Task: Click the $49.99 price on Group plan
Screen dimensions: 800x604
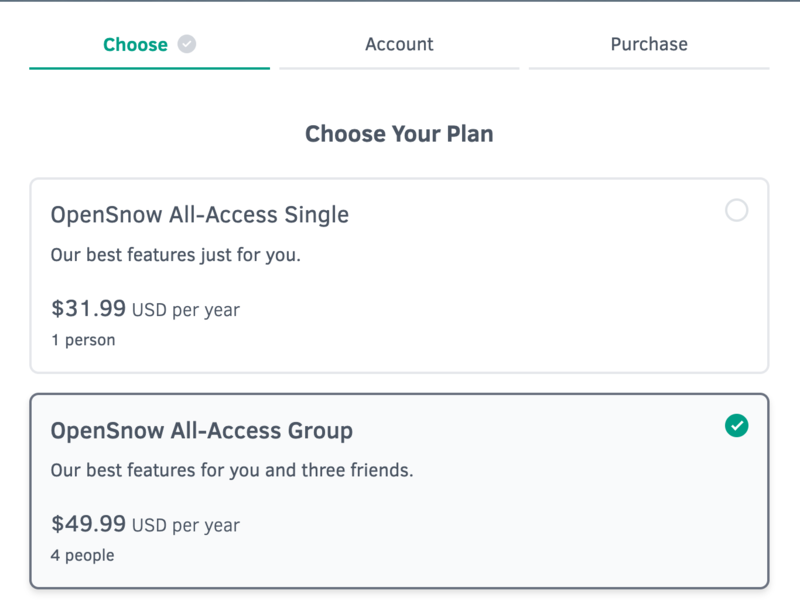Action: [x=88, y=524]
